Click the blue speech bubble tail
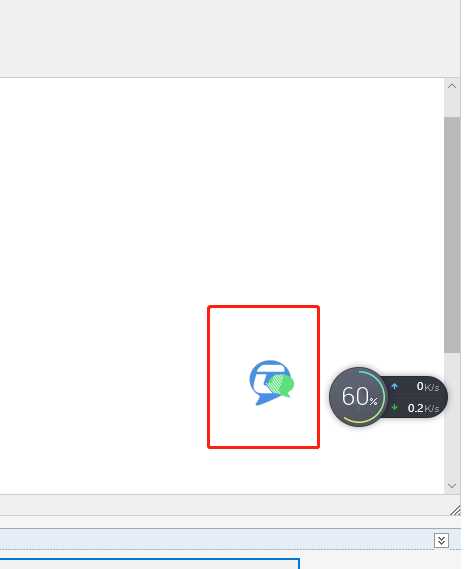Screen dimensions: 472x569 pyautogui.click(x=264, y=400)
